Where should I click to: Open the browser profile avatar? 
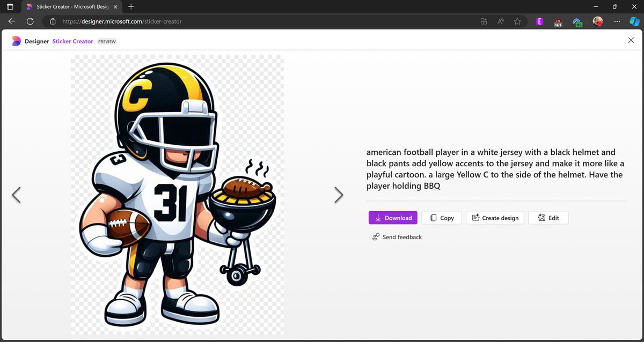coord(597,21)
